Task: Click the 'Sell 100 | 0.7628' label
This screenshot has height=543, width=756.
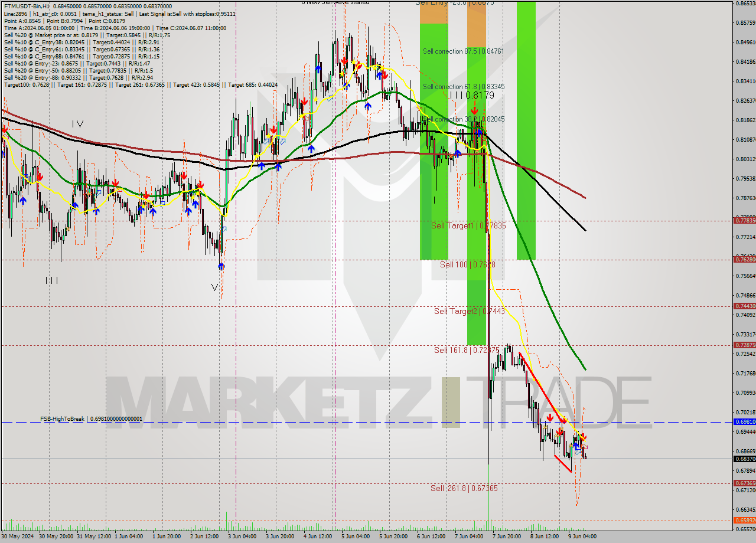Action: pyautogui.click(x=467, y=264)
